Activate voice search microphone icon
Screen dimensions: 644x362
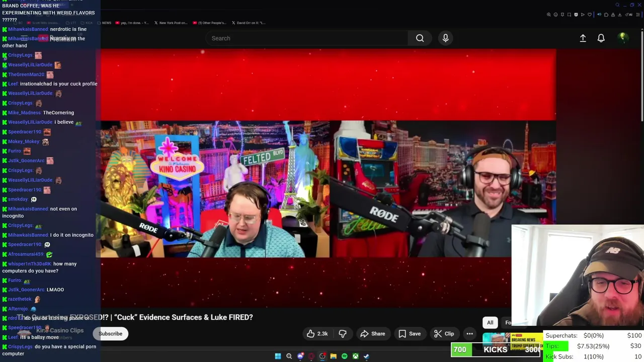[445, 38]
